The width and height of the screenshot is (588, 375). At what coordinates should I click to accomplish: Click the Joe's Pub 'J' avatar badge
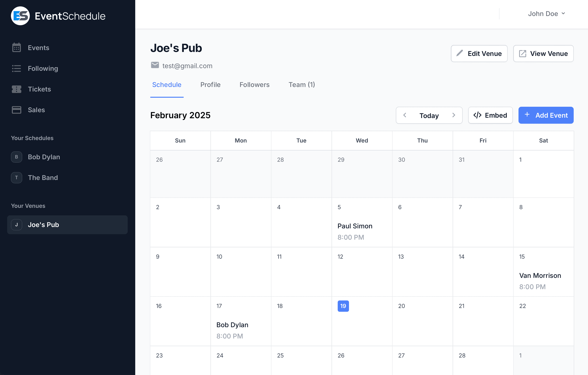17,225
